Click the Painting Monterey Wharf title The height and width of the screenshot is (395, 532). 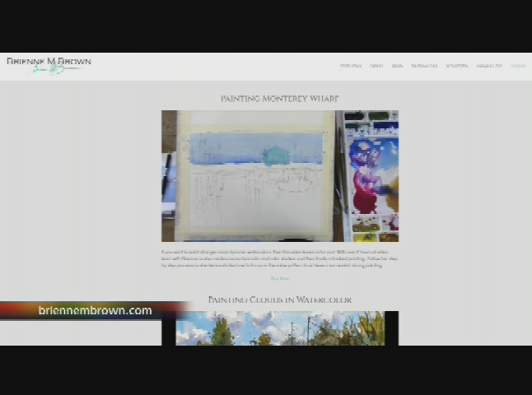[x=279, y=99]
